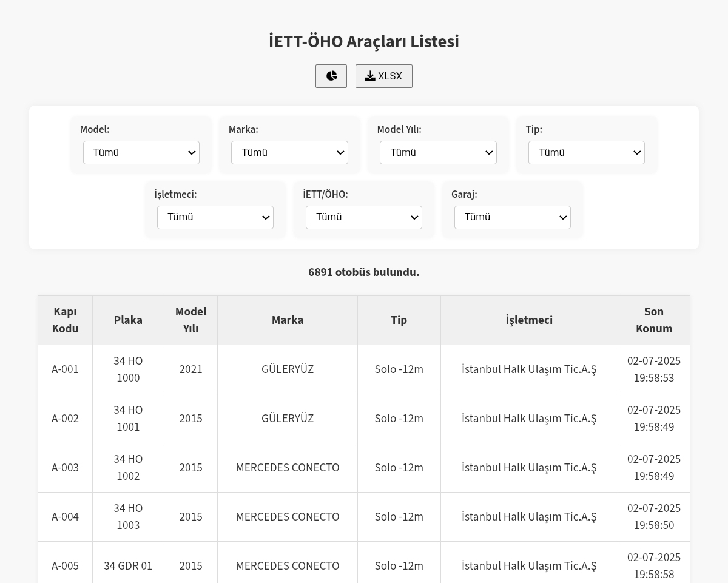Click the İETT-ÖHO Araçları Listesi heading
This screenshot has height=583, width=728.
coord(364,42)
